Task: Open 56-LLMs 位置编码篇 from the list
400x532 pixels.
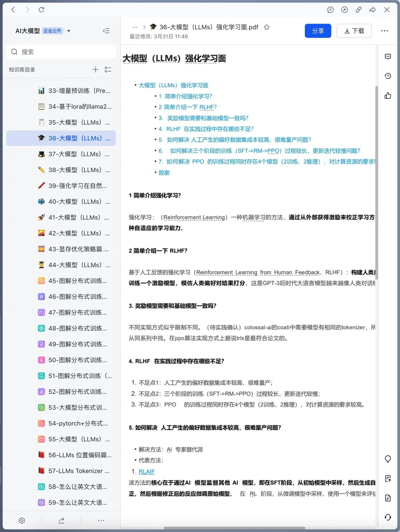Action: click(78, 455)
